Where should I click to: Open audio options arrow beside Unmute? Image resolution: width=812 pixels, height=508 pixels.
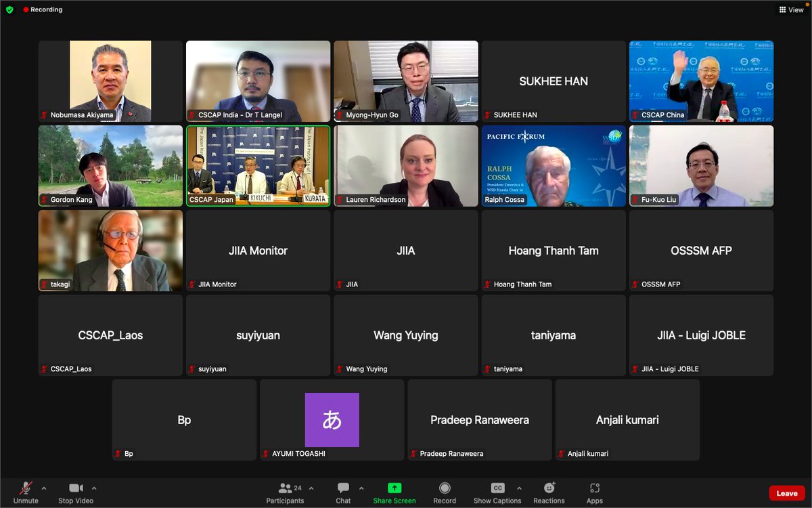click(44, 488)
